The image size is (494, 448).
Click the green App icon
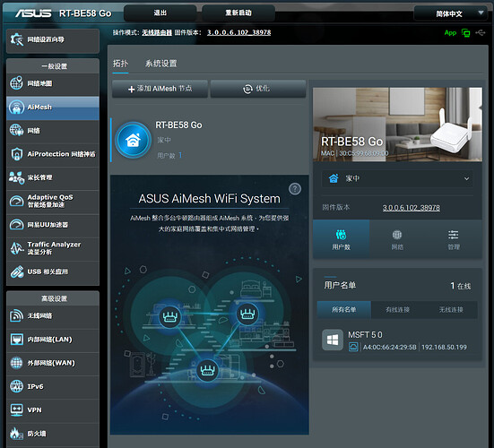click(x=450, y=33)
